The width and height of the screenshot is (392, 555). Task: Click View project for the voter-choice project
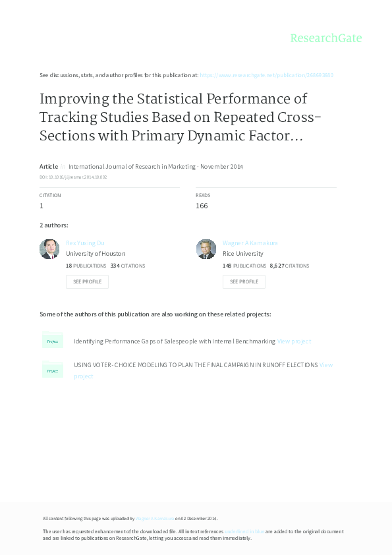pyautogui.click(x=324, y=365)
